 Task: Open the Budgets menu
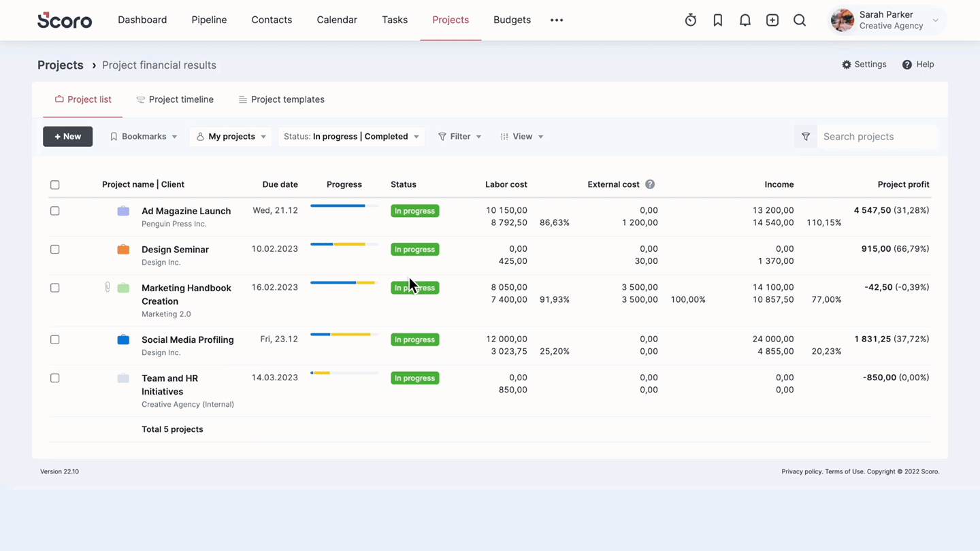[512, 20]
